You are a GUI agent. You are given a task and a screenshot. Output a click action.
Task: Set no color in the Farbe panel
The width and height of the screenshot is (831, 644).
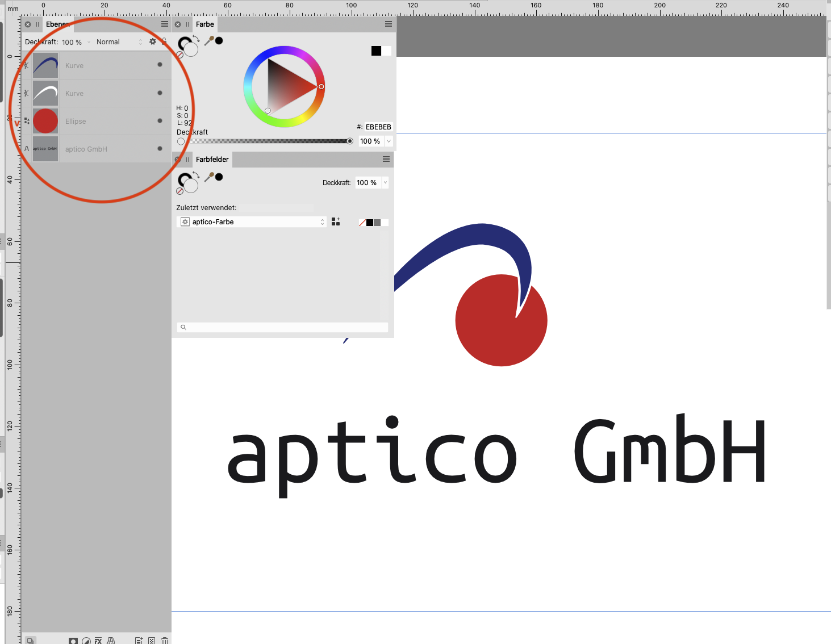(x=180, y=55)
